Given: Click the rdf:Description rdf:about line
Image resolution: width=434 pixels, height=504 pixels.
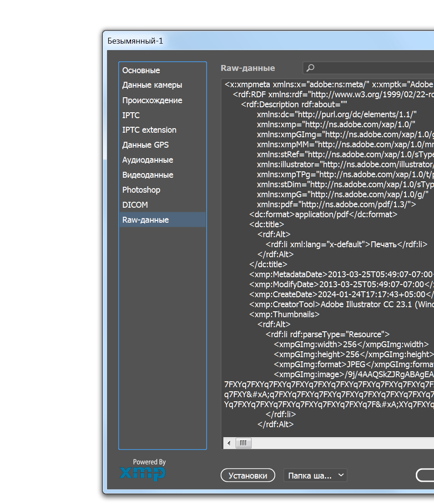Looking at the screenshot, I should tap(294, 105).
